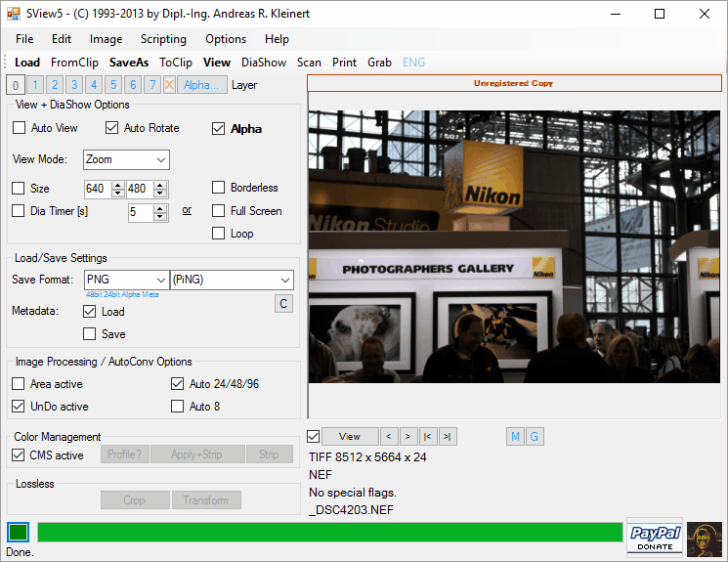Decrease Dia Timer value with down arrow
The width and height of the screenshot is (728, 562).
click(160, 216)
